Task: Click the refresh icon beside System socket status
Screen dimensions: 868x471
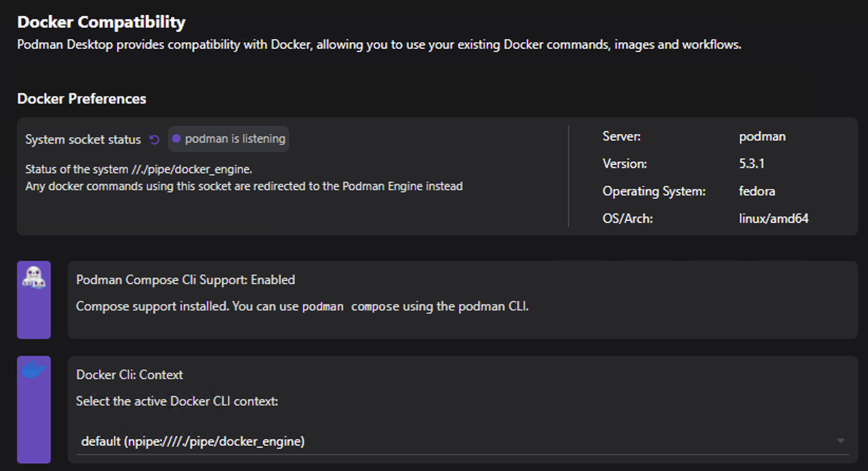Action: coord(154,139)
